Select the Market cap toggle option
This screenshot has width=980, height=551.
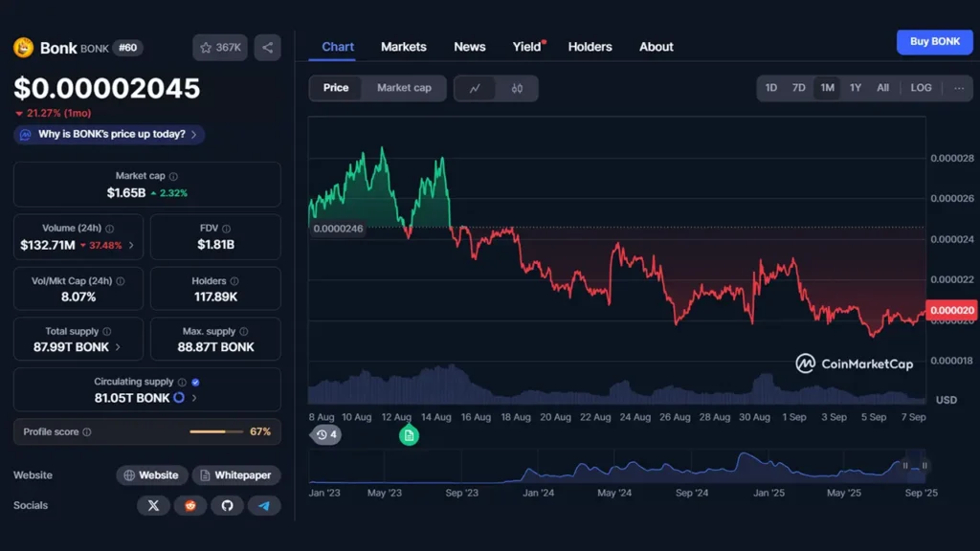404,88
